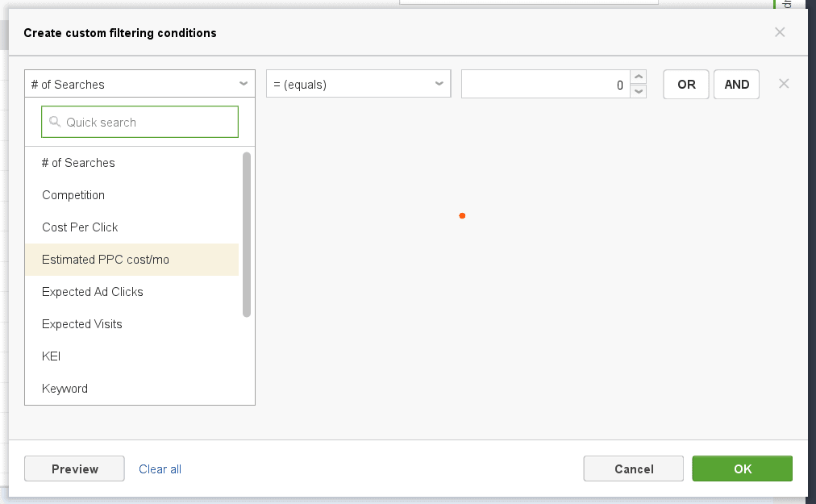Click the up arrow on the value stepper
Screen dimensions: 816x504
click(638, 78)
